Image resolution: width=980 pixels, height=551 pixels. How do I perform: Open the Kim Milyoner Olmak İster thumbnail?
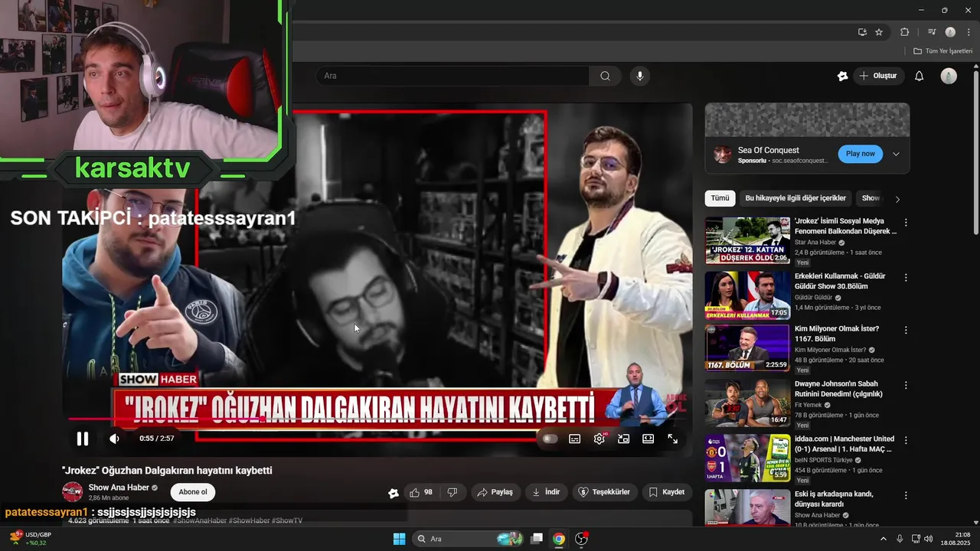point(748,348)
